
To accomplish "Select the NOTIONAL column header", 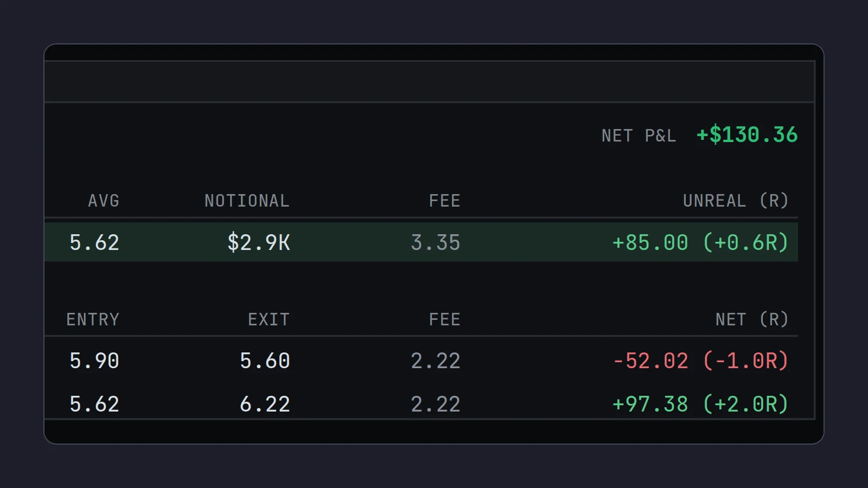I will click(x=247, y=201).
